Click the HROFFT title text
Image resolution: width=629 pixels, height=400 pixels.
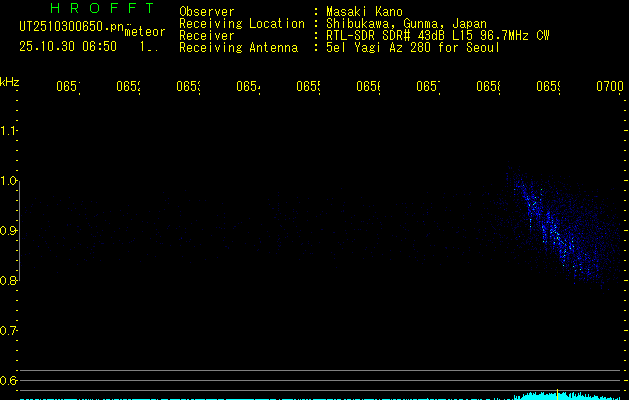tap(102, 8)
